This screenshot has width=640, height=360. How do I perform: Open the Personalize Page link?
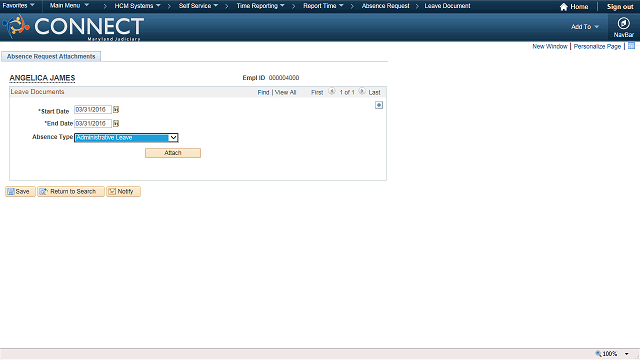pyautogui.click(x=597, y=47)
